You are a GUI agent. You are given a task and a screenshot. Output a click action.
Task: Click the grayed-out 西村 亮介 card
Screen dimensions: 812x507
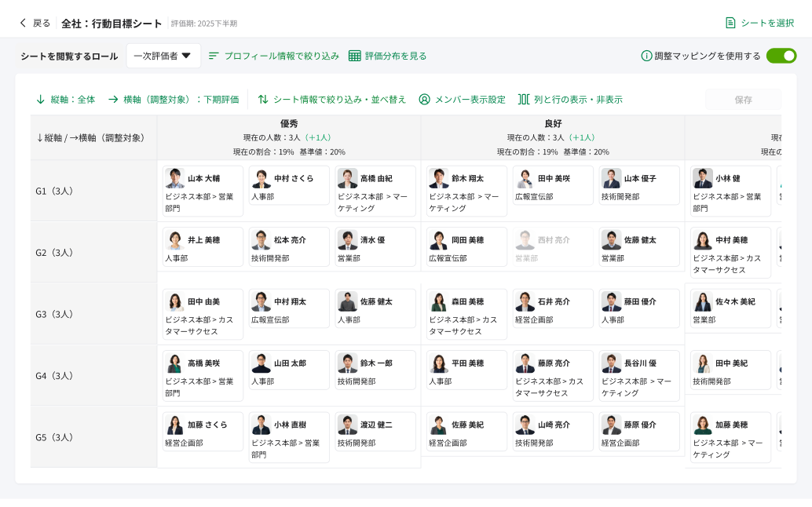click(552, 246)
